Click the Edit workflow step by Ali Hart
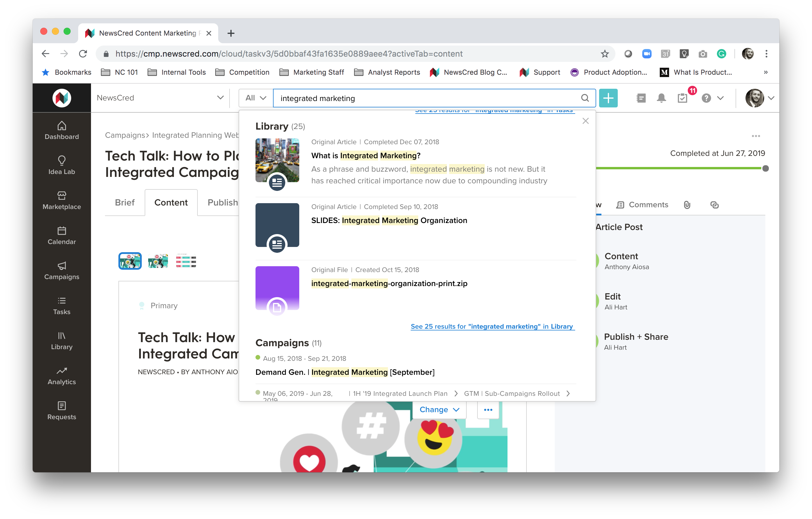The width and height of the screenshot is (812, 519). click(616, 301)
